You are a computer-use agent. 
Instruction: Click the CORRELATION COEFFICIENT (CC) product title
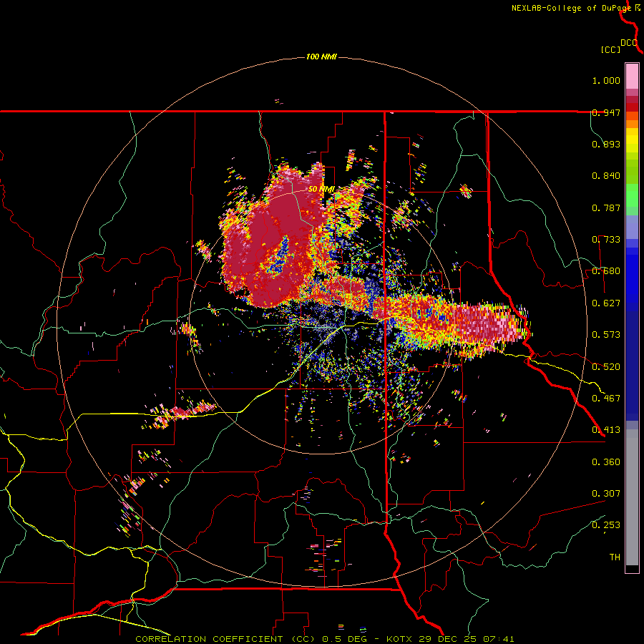[x=225, y=639]
